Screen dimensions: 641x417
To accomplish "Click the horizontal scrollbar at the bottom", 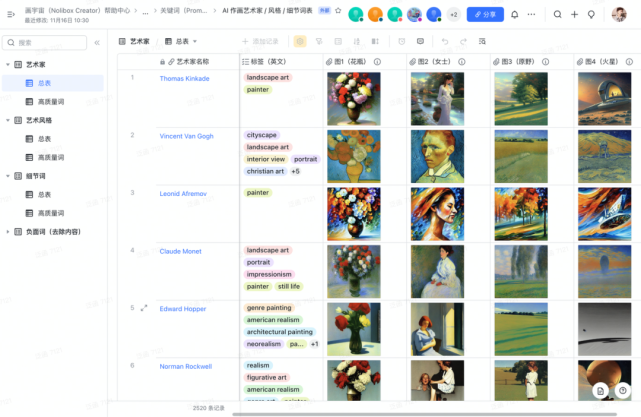I will tap(424, 415).
